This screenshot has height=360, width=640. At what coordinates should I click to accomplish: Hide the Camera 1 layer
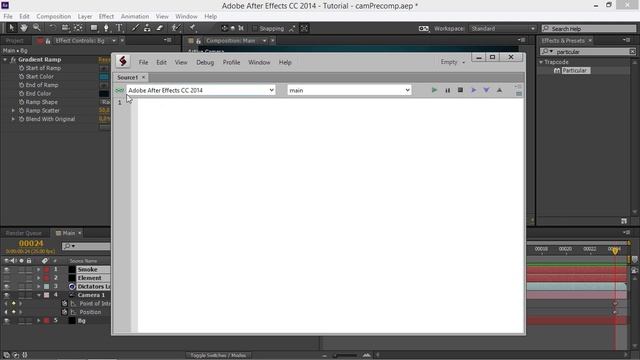point(6,295)
